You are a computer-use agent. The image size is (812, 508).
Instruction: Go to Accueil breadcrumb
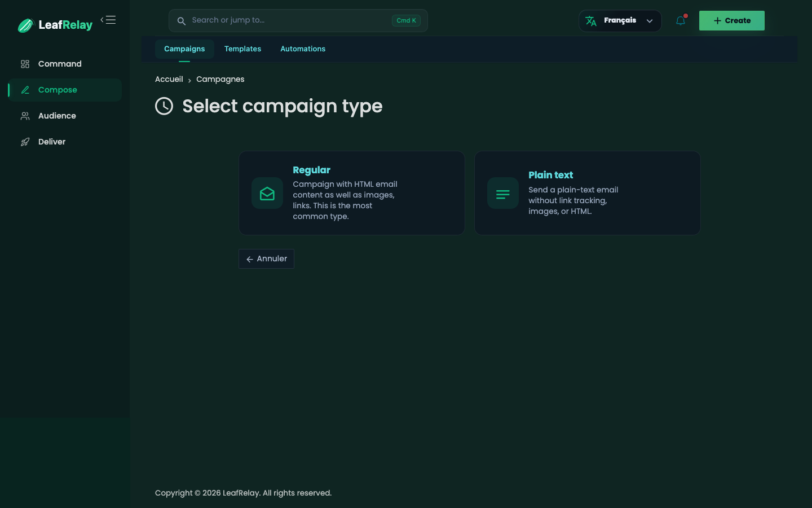[169, 79]
